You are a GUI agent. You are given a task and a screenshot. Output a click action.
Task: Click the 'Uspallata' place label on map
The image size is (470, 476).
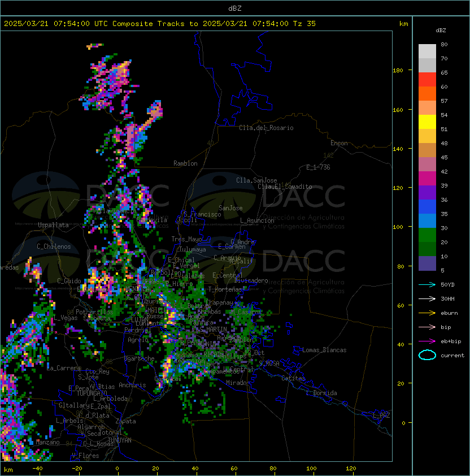tap(53, 225)
